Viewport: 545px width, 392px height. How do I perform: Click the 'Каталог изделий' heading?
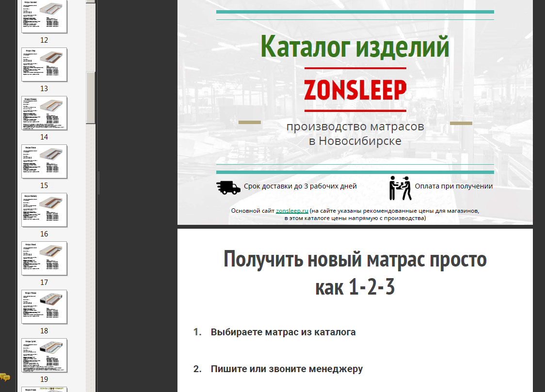click(x=355, y=47)
